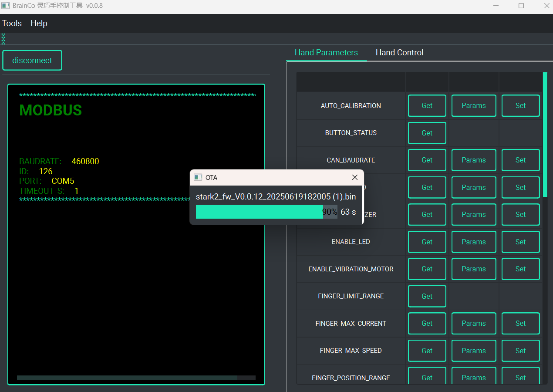Screen dimensions: 553x392
Task: Set the FINGER_MAX_CURRENT parameter
Action: tap(520, 324)
